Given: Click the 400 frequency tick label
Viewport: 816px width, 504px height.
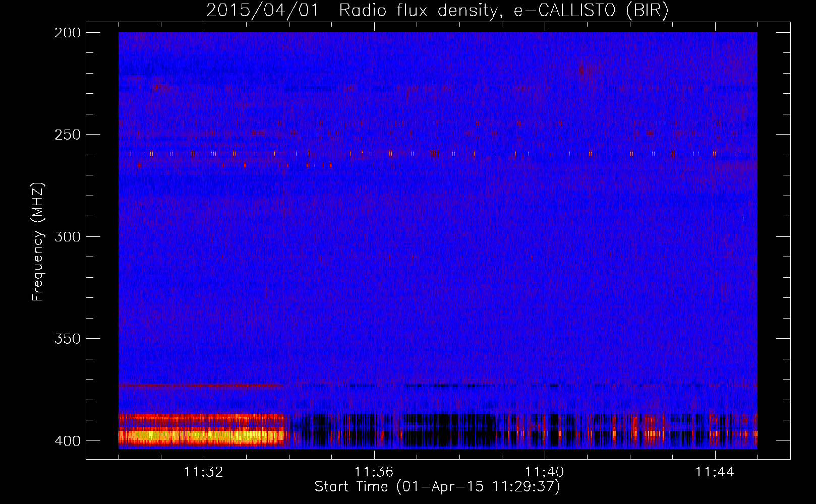Looking at the screenshot, I should point(67,440).
